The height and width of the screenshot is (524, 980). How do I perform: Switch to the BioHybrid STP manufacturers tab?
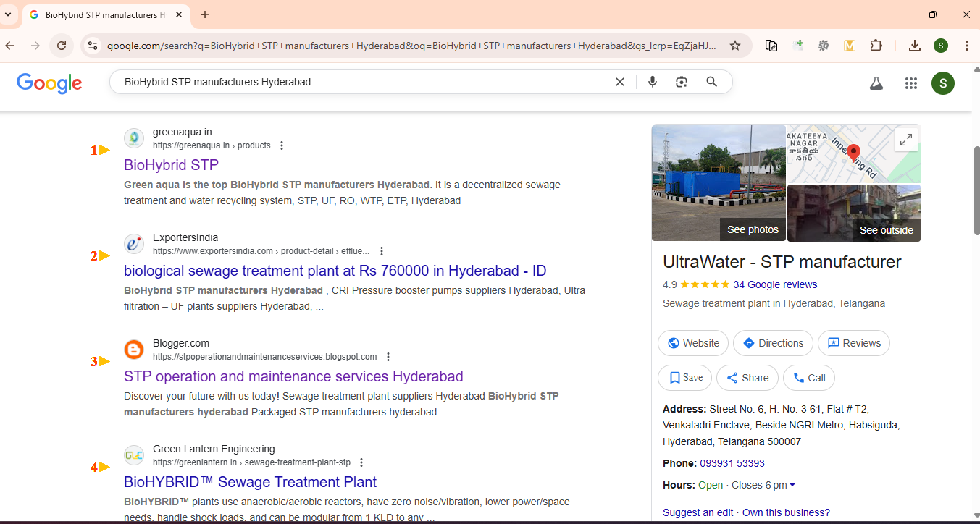(x=101, y=14)
